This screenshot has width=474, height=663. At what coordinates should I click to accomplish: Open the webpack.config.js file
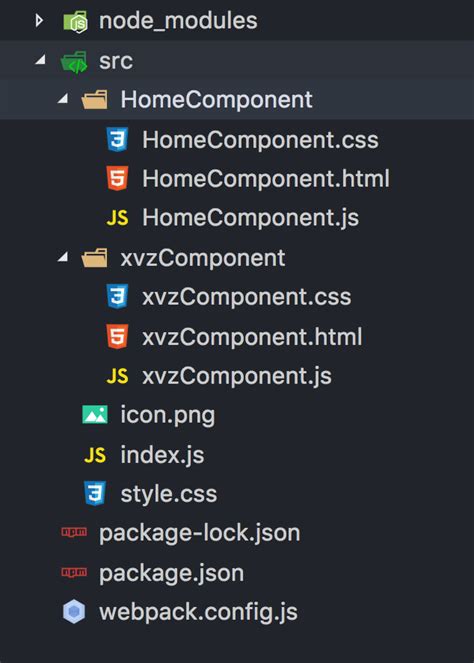198,612
